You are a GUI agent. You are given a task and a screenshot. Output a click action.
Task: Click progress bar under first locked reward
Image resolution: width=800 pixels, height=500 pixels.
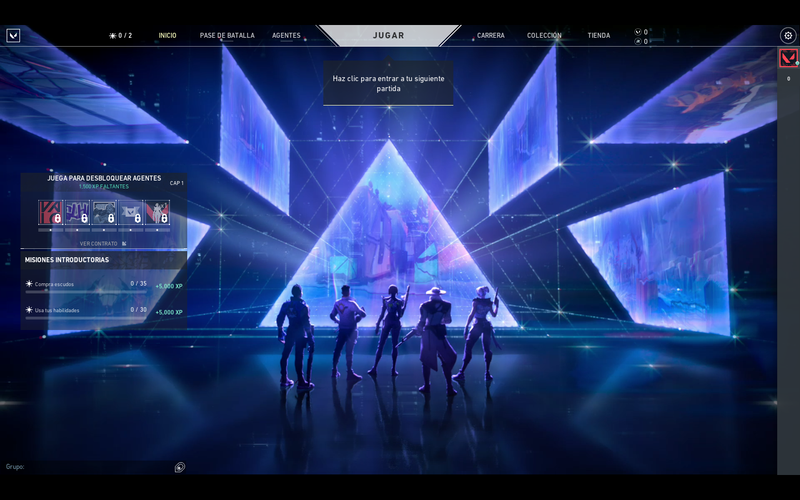tap(51, 230)
